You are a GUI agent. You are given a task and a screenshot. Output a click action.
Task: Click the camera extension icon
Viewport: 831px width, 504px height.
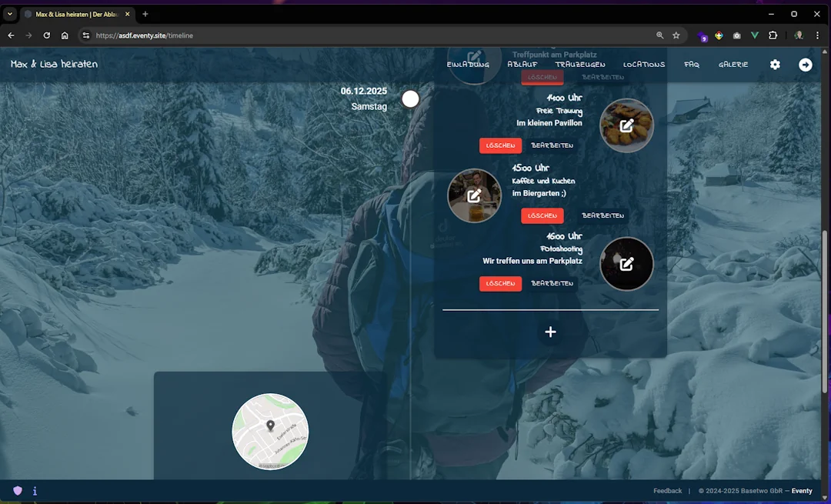(x=736, y=35)
